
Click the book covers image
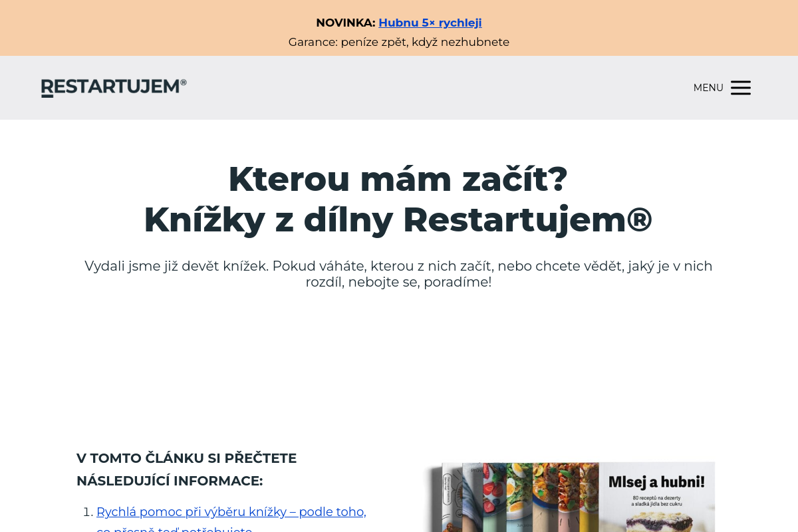[x=569, y=497]
